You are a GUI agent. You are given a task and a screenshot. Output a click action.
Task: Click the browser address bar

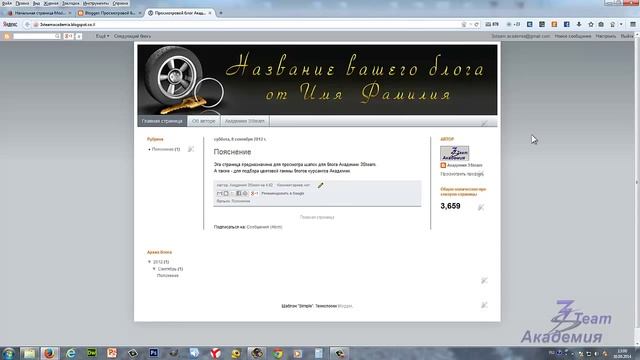click(245, 24)
